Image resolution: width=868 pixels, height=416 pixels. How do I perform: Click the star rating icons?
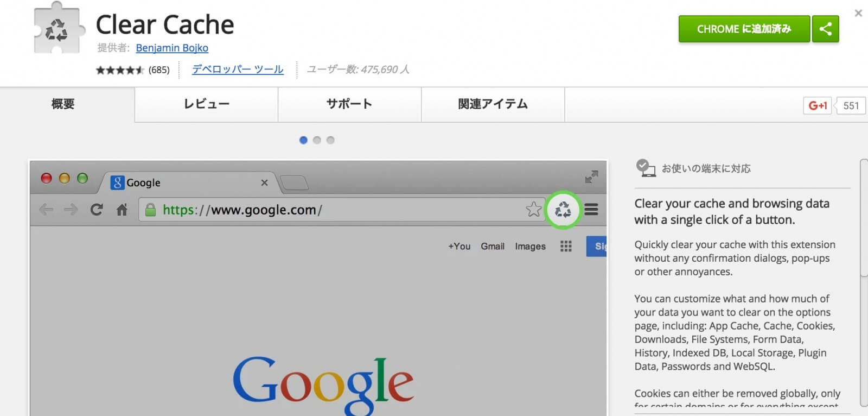pyautogui.click(x=120, y=70)
